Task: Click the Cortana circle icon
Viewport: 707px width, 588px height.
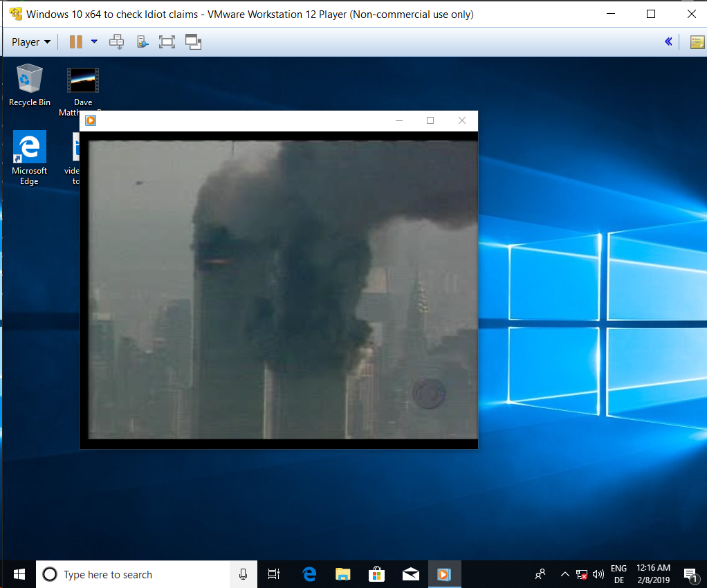Action: 50,574
